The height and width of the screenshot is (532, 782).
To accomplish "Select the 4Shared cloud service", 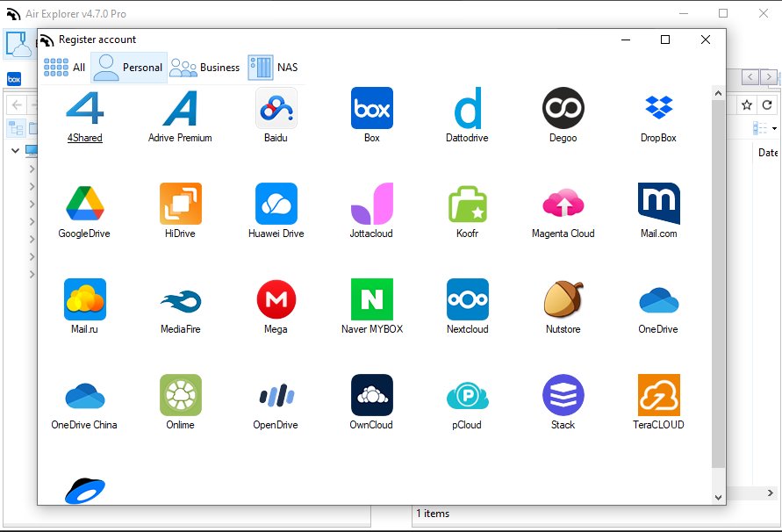I will point(85,108).
